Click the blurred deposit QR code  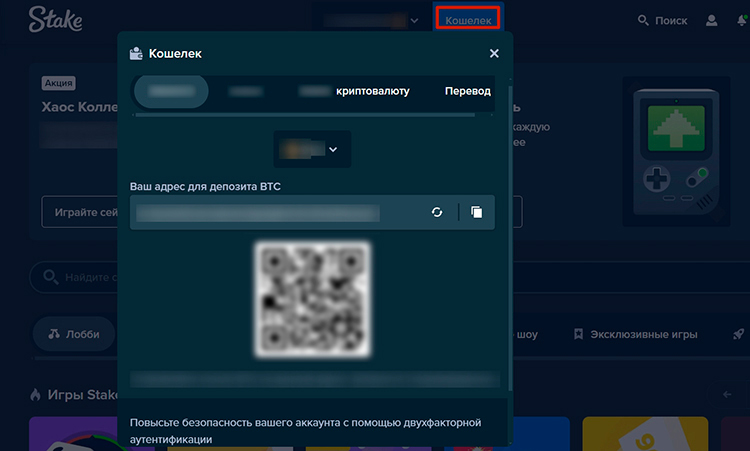coord(313,300)
